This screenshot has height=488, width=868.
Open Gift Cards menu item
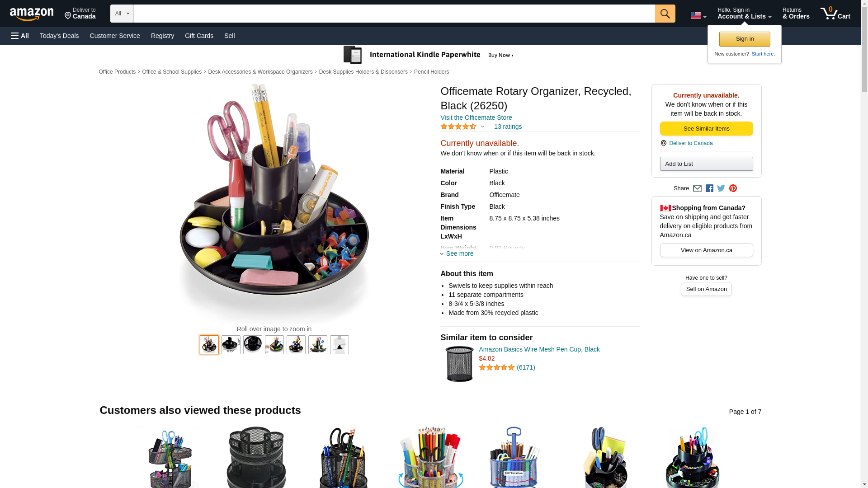click(x=199, y=36)
